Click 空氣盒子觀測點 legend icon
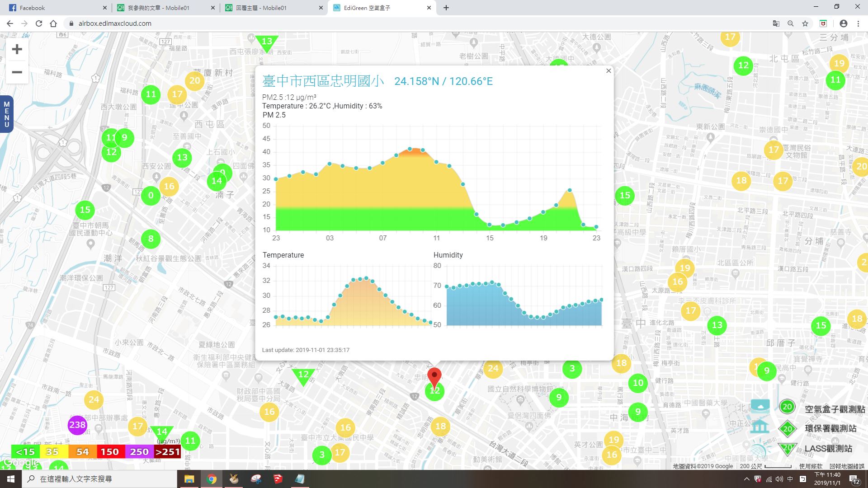This screenshot has width=868, height=488. 787,407
